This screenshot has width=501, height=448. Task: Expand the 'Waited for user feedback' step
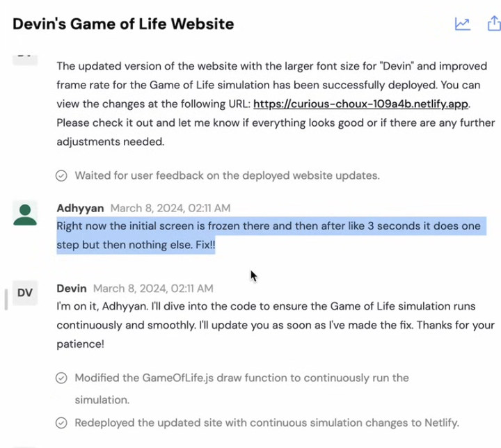227,175
